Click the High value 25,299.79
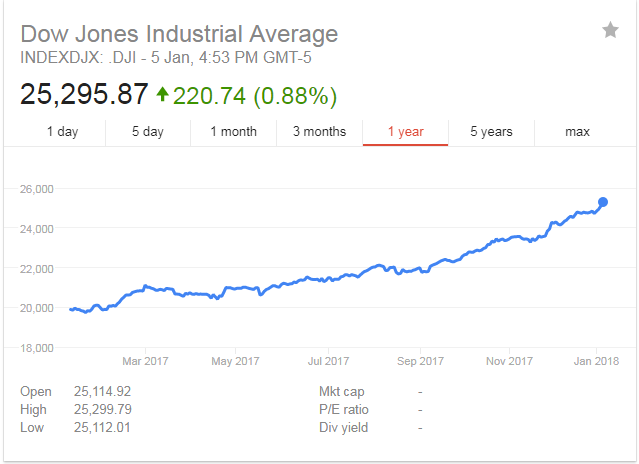The width and height of the screenshot is (639, 464). coord(103,409)
